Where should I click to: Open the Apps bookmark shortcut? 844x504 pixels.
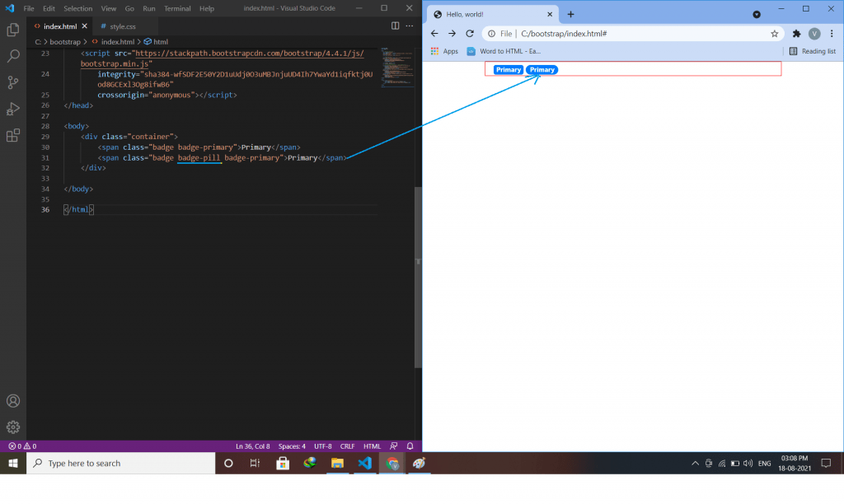coord(444,51)
